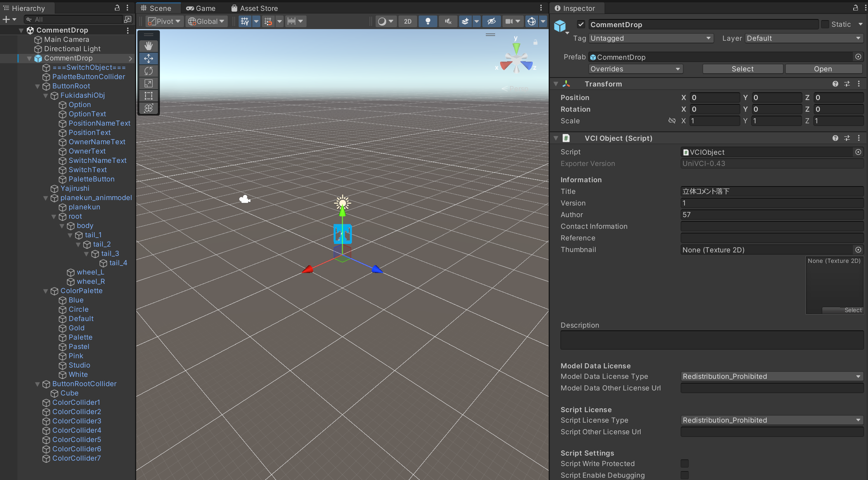Open prefab Overrides dropdown
The image size is (868, 480).
click(x=636, y=69)
